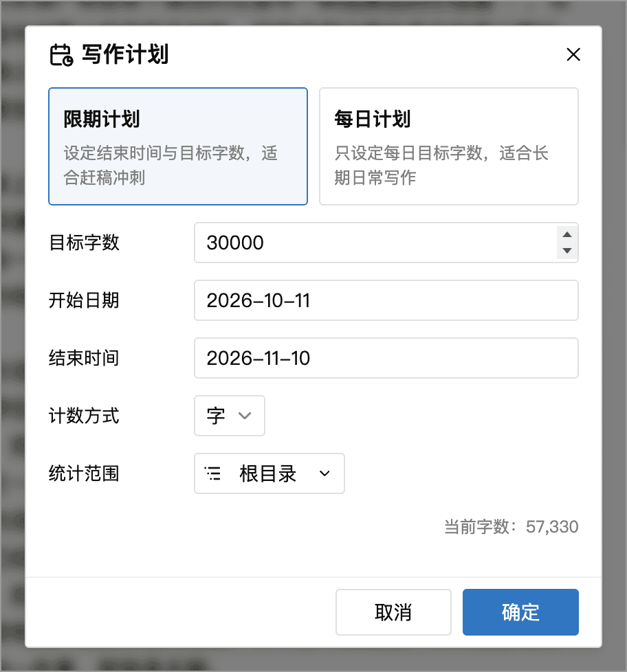627x672 pixels.
Task: Click the 目标字数 label
Action: tap(84, 243)
